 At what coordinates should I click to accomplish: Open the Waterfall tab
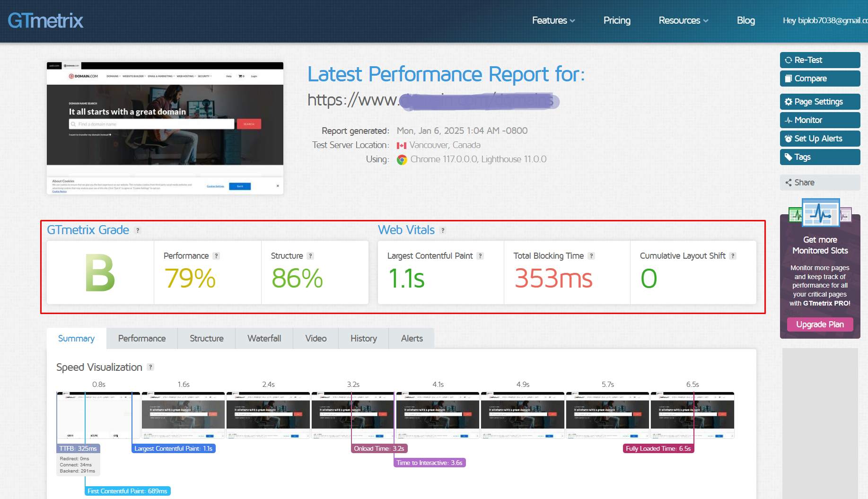pyautogui.click(x=264, y=339)
